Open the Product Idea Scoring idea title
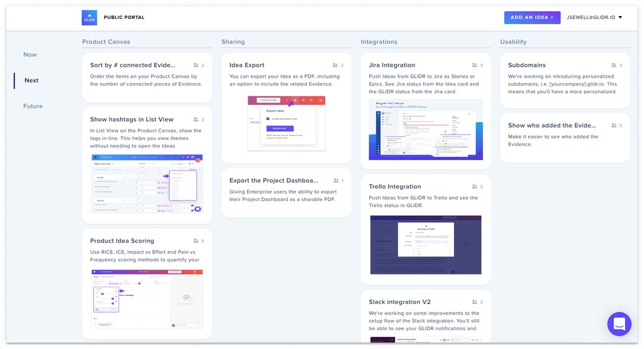Image resolution: width=644 pixels, height=349 pixels. click(x=122, y=241)
